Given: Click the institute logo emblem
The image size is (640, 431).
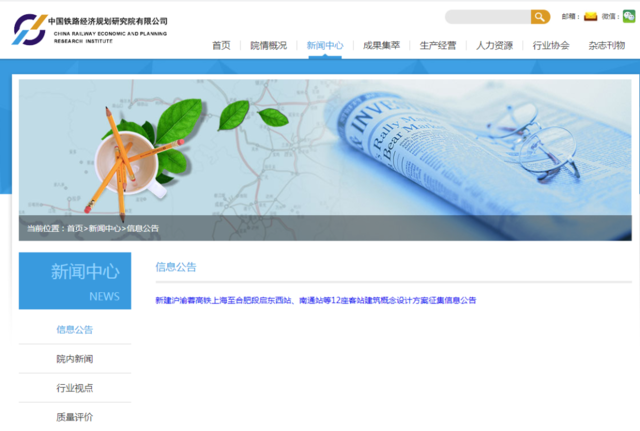Looking at the screenshot, I should pos(29,29).
